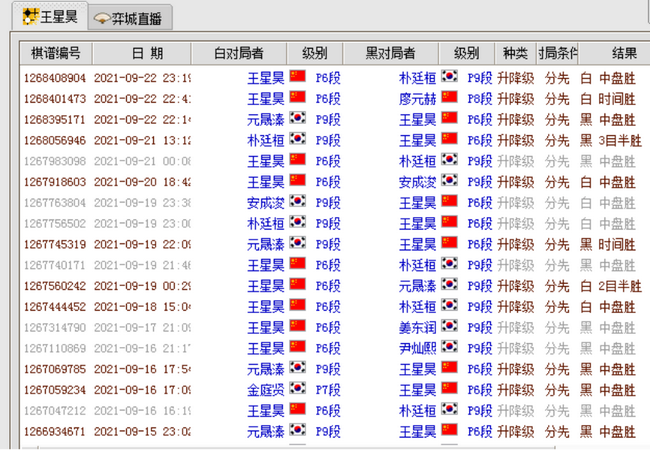650x450 pixels.
Task: Click result 白 时间胜 in record 1268401473
Action: (x=608, y=99)
